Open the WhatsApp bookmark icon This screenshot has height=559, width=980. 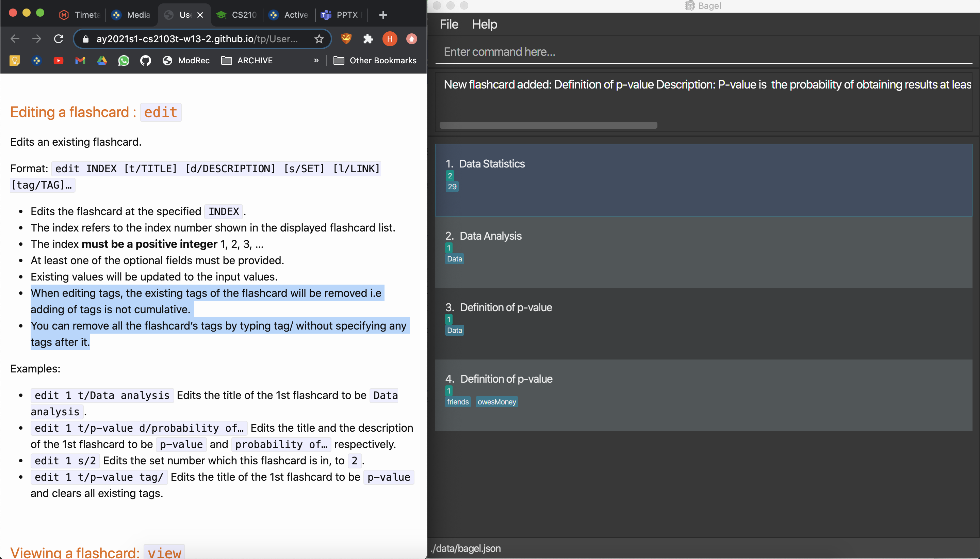(124, 61)
